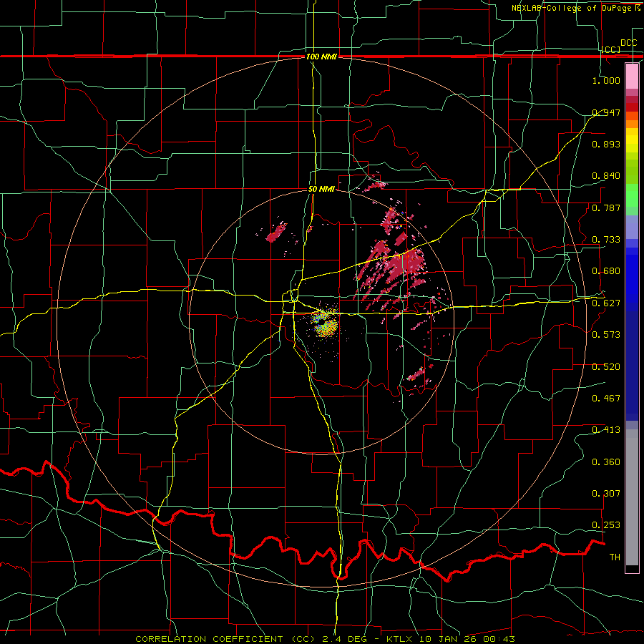
Task: Click the TH threshold label
Action: (615, 557)
